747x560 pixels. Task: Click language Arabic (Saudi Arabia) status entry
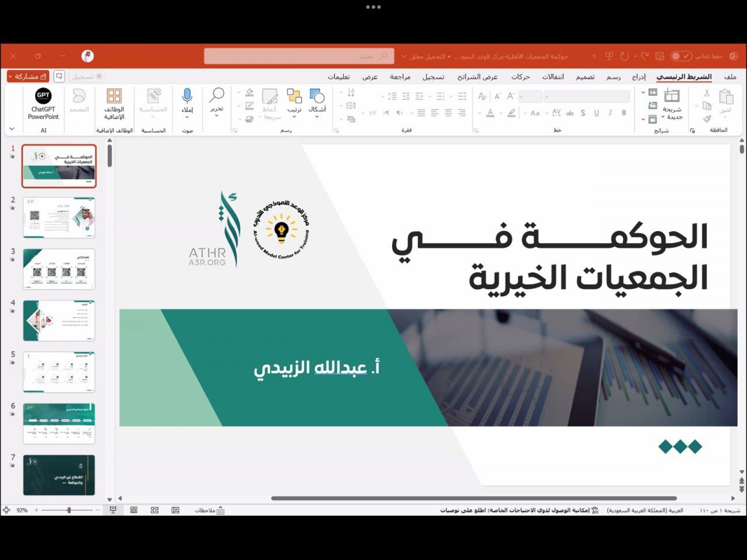pyautogui.click(x=645, y=510)
